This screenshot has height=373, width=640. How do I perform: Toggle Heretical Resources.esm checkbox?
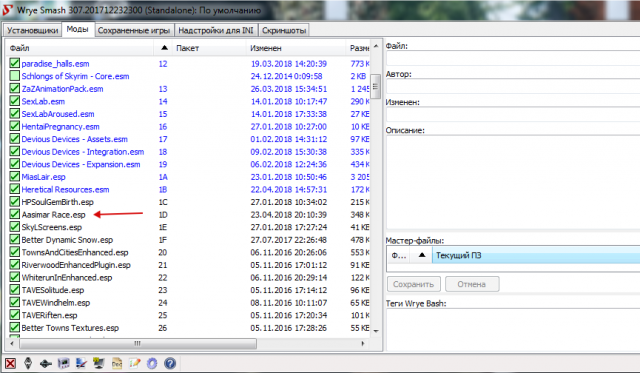(x=15, y=189)
